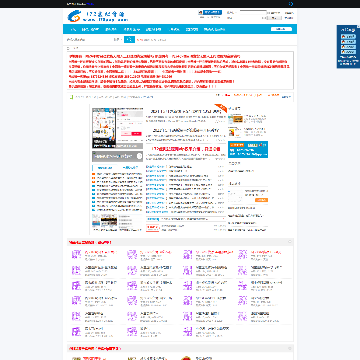The image size is (360, 360).
Task: Click the green statistics icon above the slideshow
Action: coord(71,97)
